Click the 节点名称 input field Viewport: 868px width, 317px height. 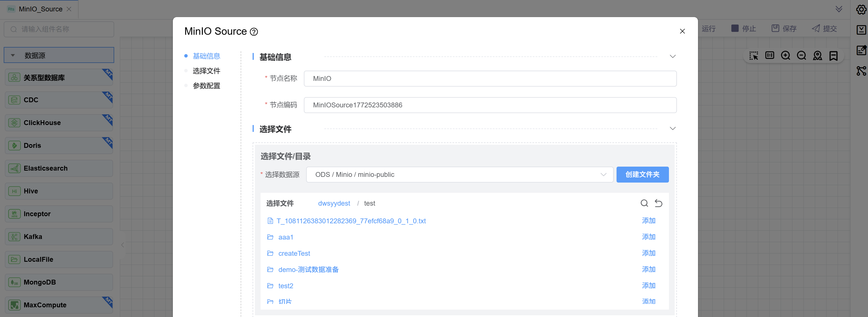pyautogui.click(x=490, y=79)
